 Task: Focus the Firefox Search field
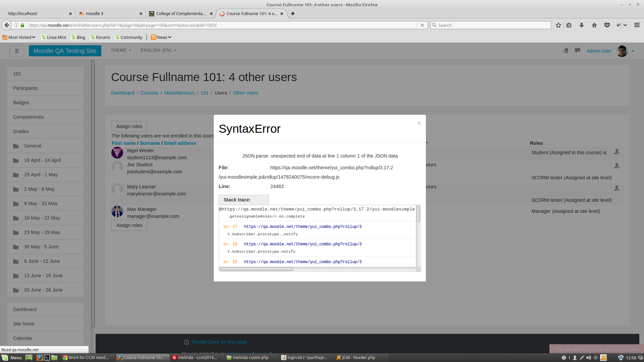(x=491, y=25)
